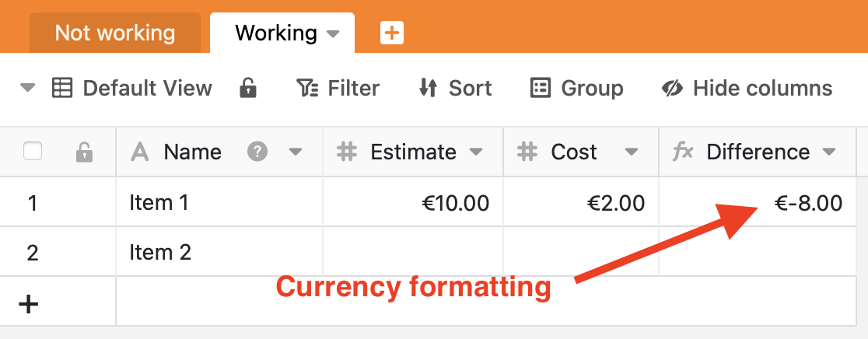Click the lock icon in the header row

coord(84,152)
